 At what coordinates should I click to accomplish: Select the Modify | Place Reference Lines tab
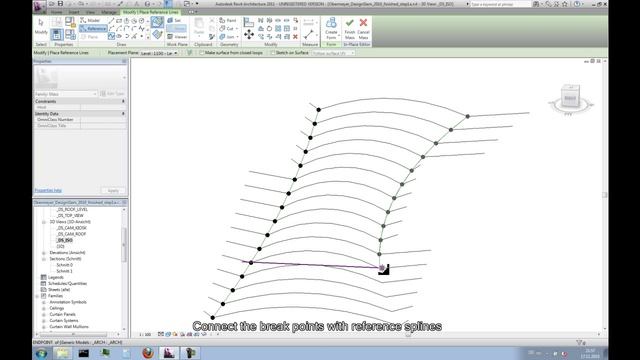pos(151,12)
